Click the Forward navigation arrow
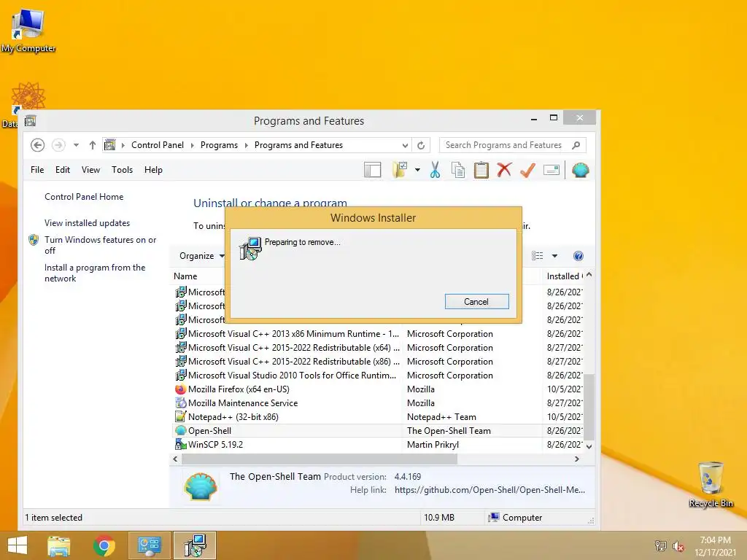747x560 pixels. point(58,145)
